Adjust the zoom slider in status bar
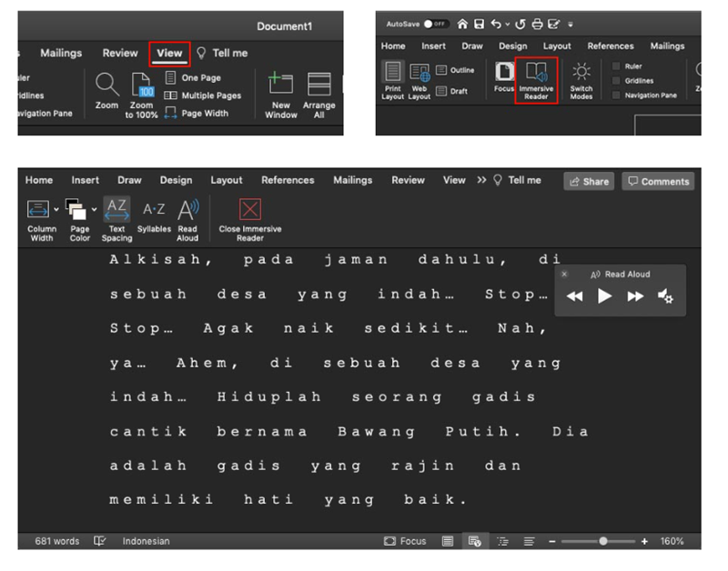Image resolution: width=728 pixels, height=571 pixels. coord(602,541)
